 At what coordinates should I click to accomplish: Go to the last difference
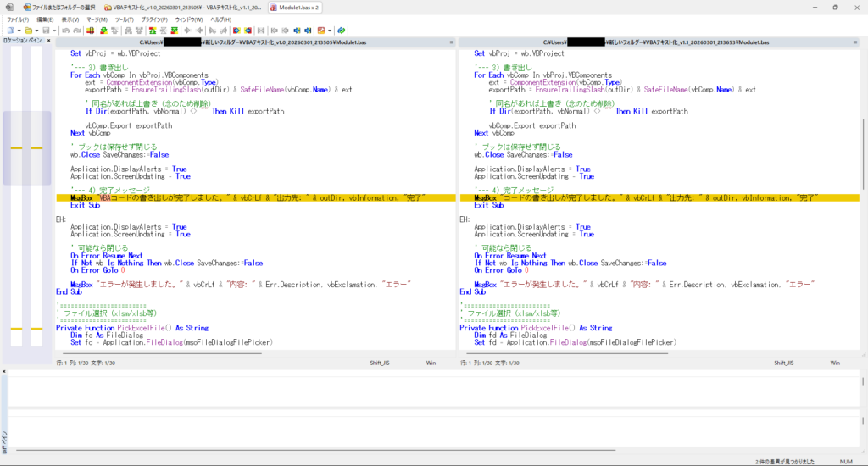(x=175, y=31)
